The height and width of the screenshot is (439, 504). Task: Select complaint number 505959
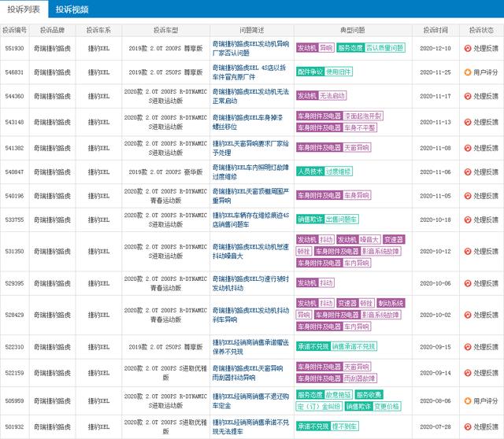14,401
